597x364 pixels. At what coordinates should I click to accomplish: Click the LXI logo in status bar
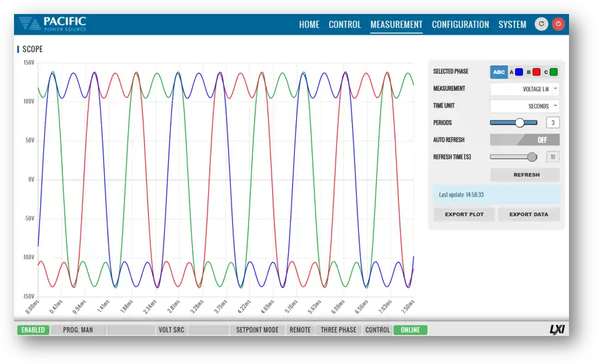click(556, 330)
